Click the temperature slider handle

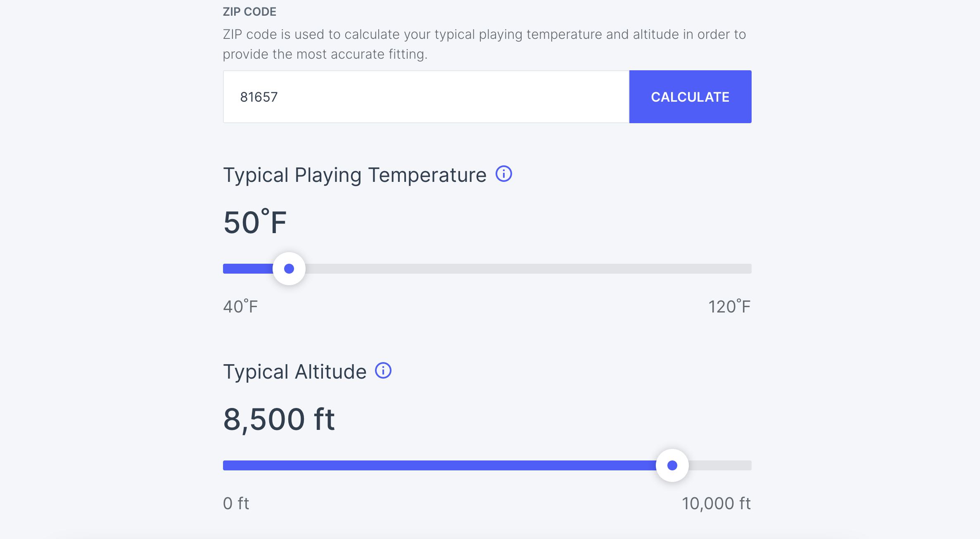[289, 269]
